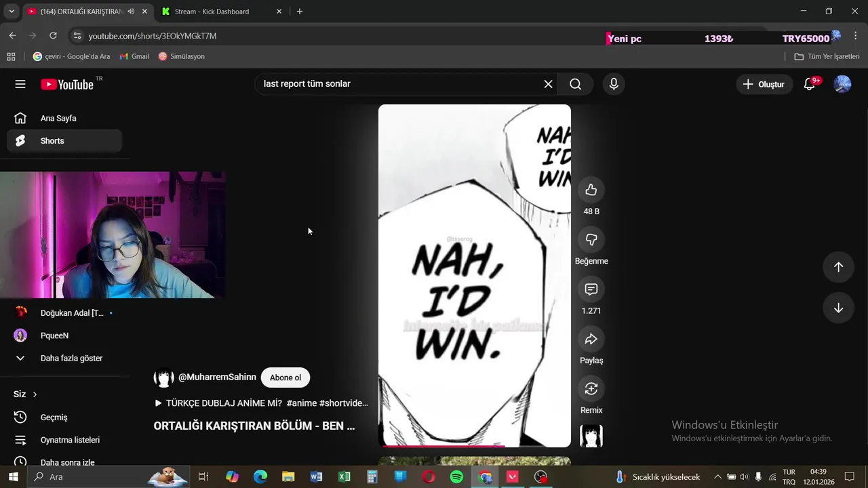Mute the YouTube tab audio icon
The width and height of the screenshot is (868, 488).
pyautogui.click(x=131, y=12)
